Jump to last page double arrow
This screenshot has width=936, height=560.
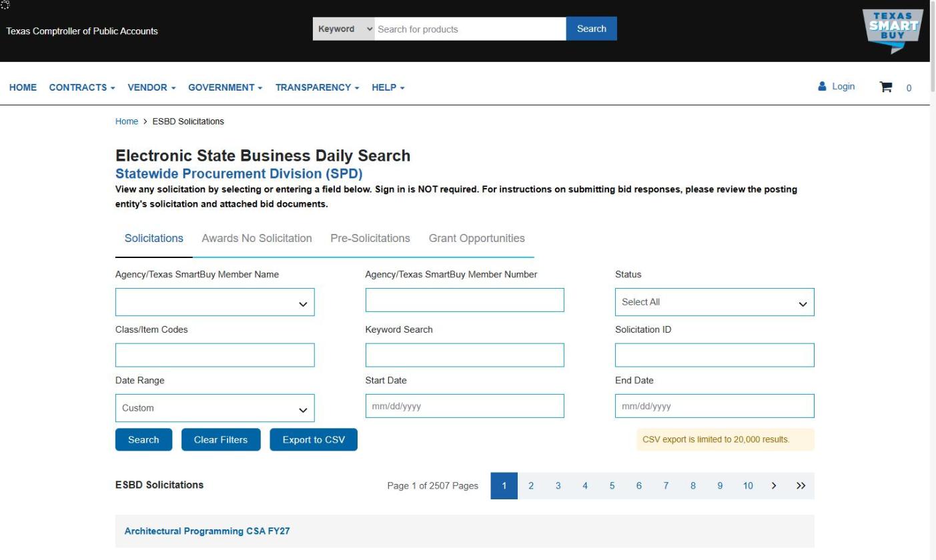[801, 485]
